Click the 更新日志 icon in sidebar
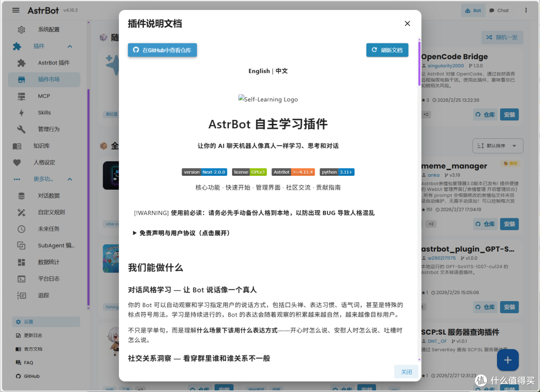This screenshot has height=392, width=540. tap(18, 335)
